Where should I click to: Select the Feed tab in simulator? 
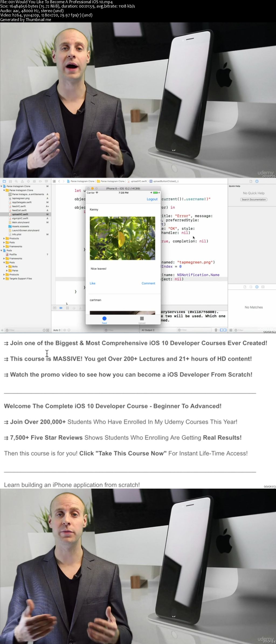[104, 320]
